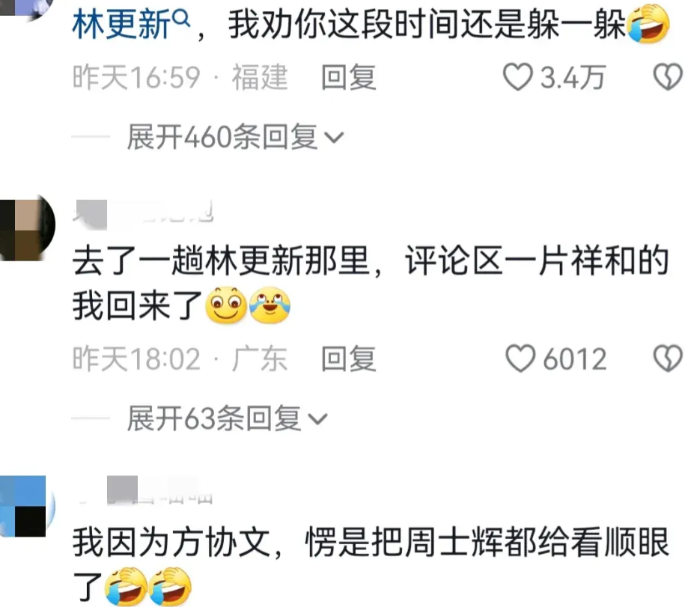This screenshot has height=607, width=700.
Task: Select the comment text 我因为方协文
Action: coord(172,543)
